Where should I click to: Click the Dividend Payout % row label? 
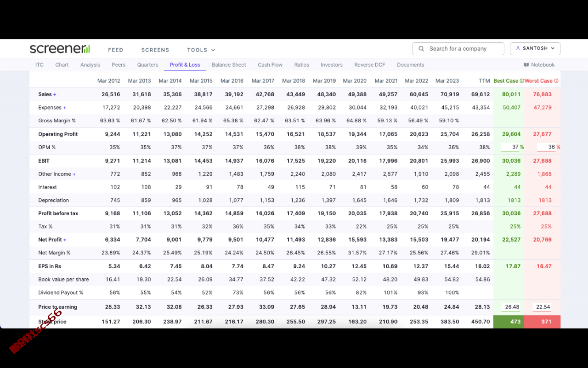click(61, 293)
